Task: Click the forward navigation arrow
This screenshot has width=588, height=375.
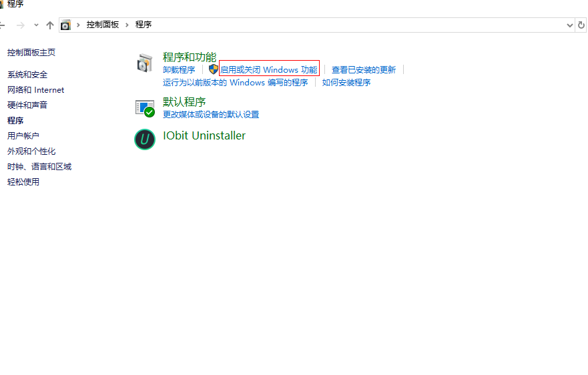Action: [x=21, y=25]
